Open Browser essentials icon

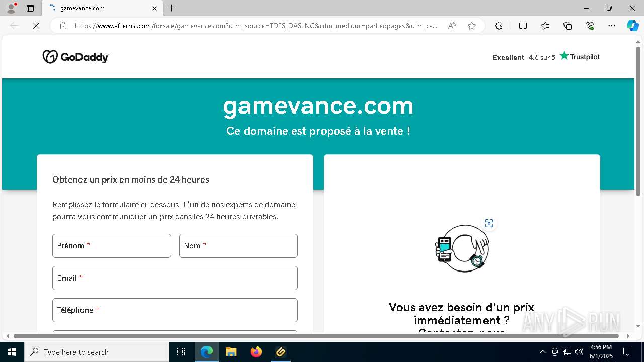[x=590, y=26]
